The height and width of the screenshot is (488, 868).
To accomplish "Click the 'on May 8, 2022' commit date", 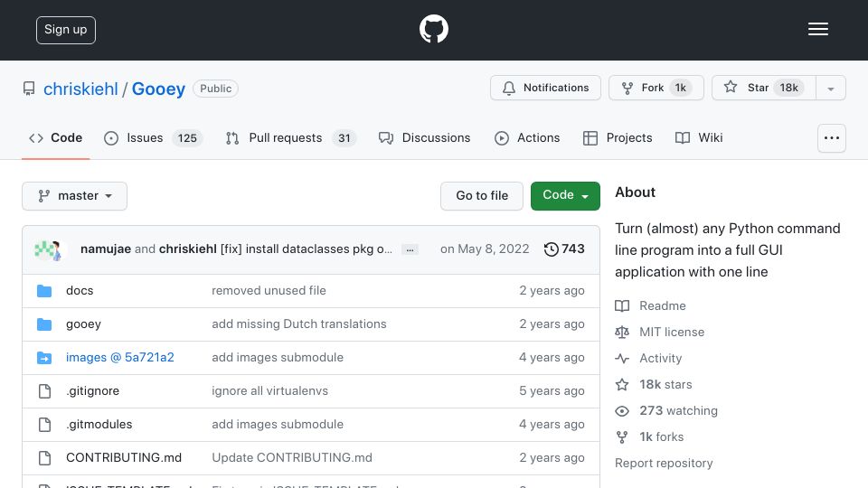I will (485, 249).
